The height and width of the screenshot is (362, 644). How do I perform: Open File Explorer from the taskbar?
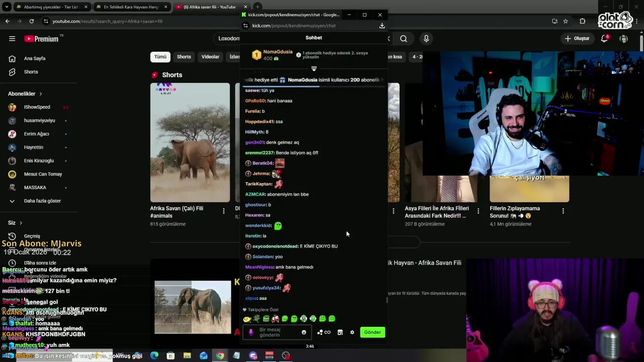[x=187, y=355]
